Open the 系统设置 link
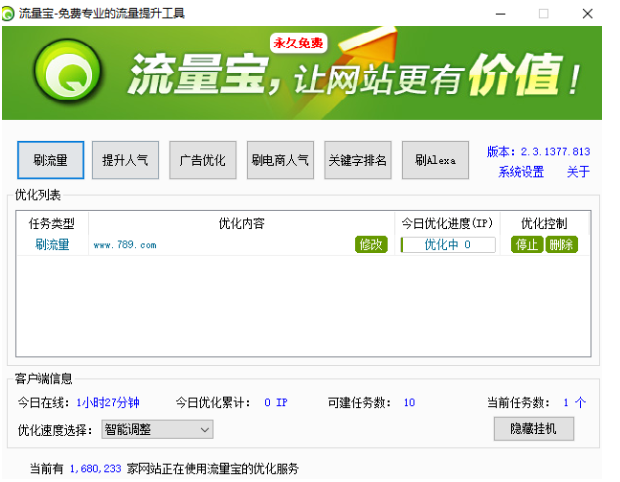 click(x=521, y=172)
